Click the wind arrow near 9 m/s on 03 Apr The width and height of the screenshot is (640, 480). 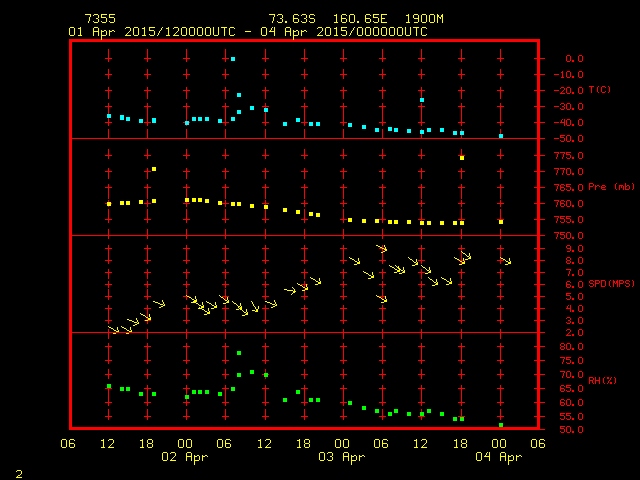[382, 248]
